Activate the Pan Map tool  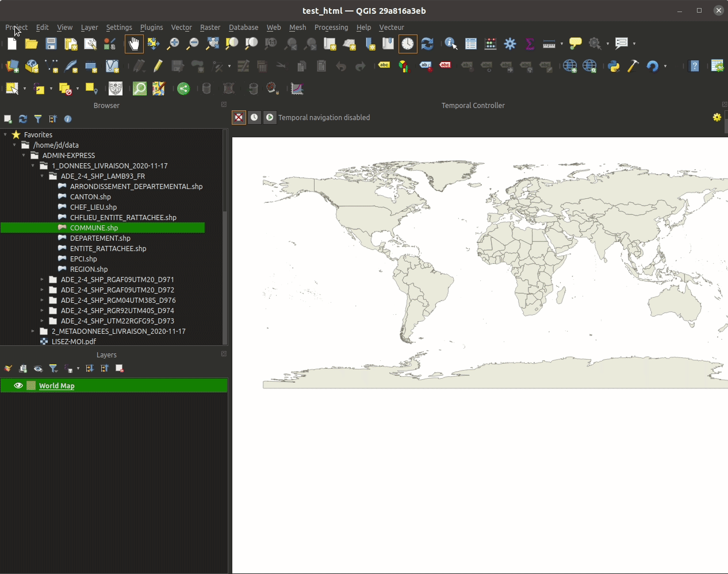134,44
